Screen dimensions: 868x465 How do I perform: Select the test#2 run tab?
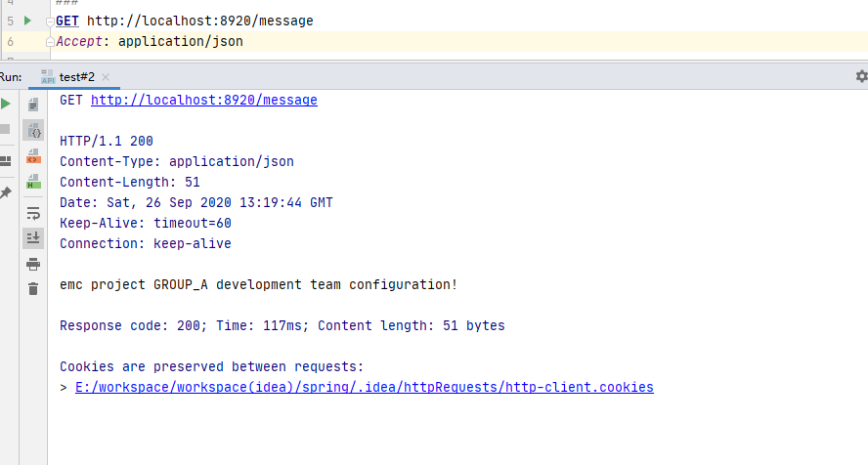(x=76, y=77)
